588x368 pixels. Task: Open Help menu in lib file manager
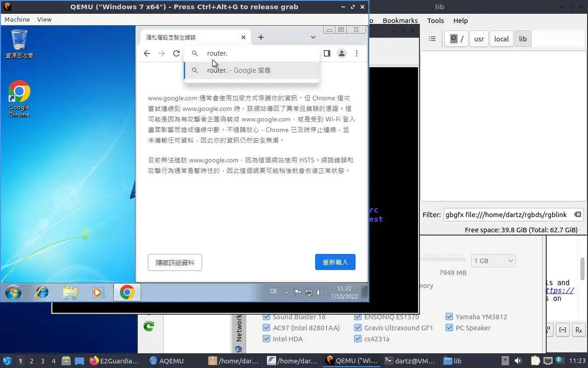[460, 20]
